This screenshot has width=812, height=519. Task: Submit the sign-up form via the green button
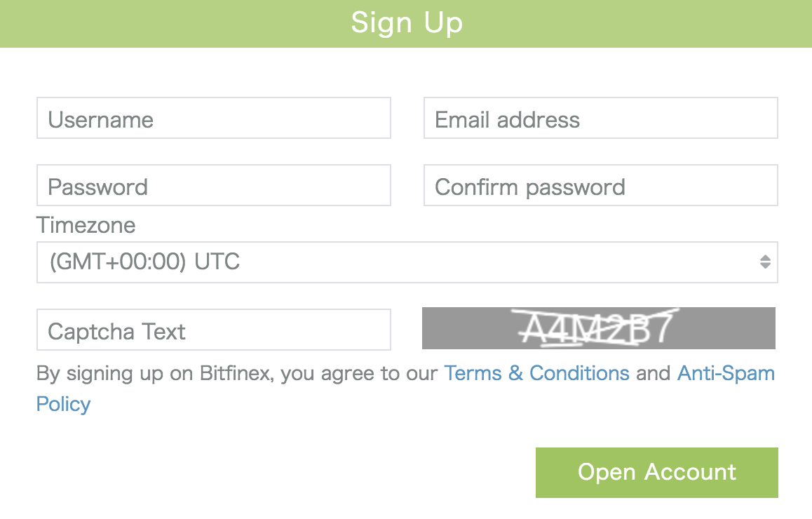[x=656, y=473]
